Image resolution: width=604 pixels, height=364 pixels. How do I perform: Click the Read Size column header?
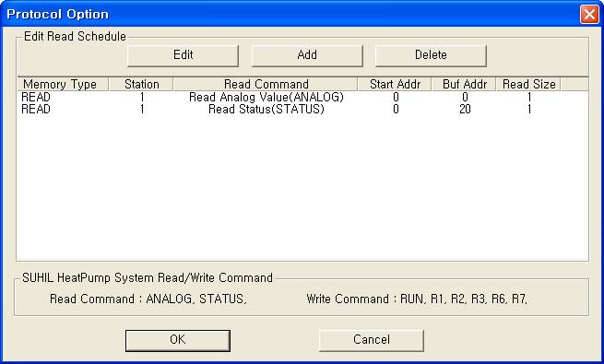(x=528, y=84)
